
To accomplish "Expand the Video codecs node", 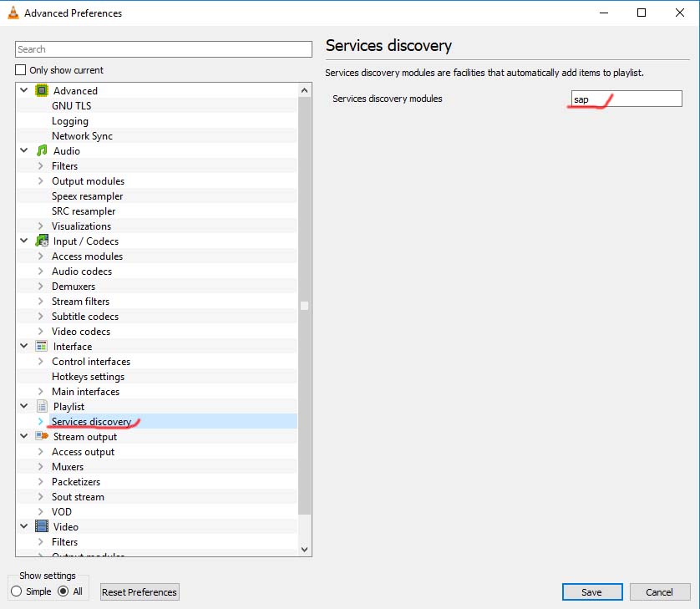I will [x=41, y=332].
